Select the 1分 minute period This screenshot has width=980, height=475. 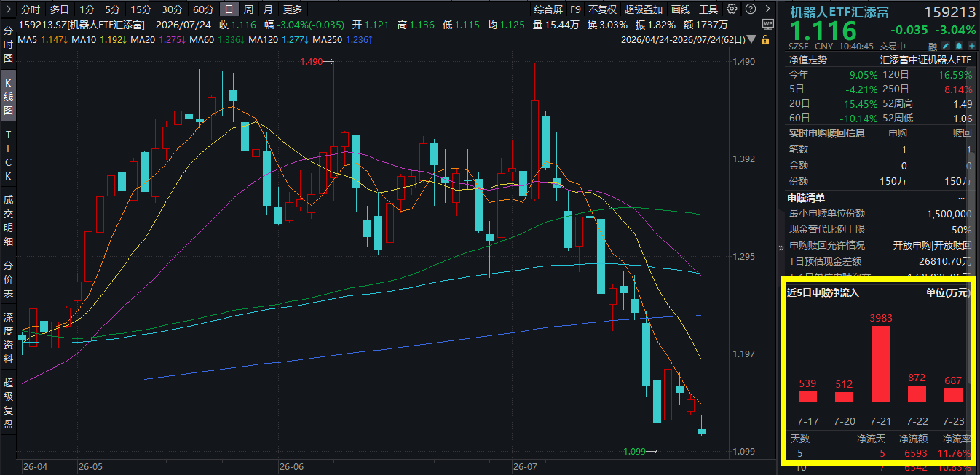click(87, 9)
